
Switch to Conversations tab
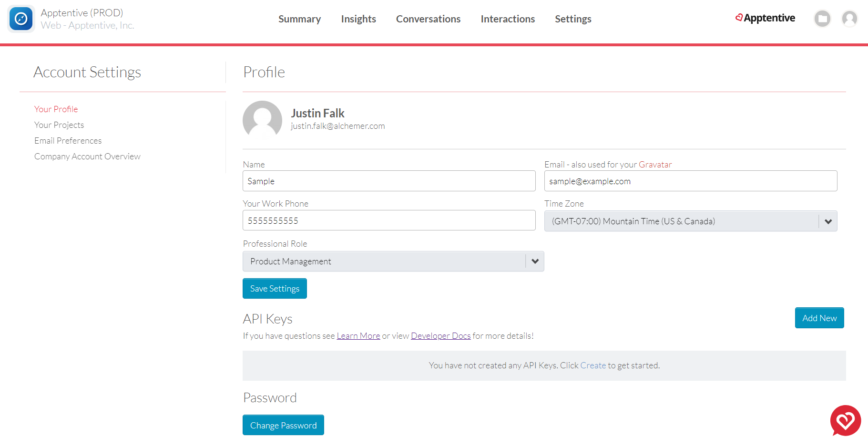tap(428, 19)
